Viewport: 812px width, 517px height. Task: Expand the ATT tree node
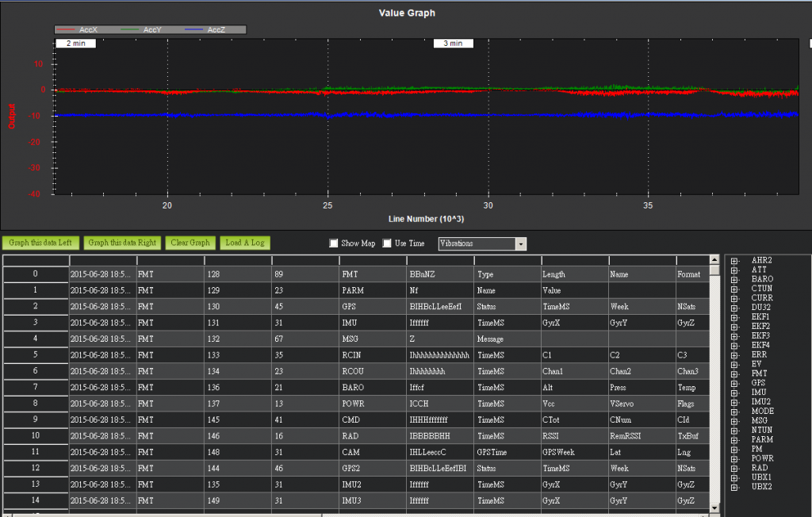[x=734, y=270]
